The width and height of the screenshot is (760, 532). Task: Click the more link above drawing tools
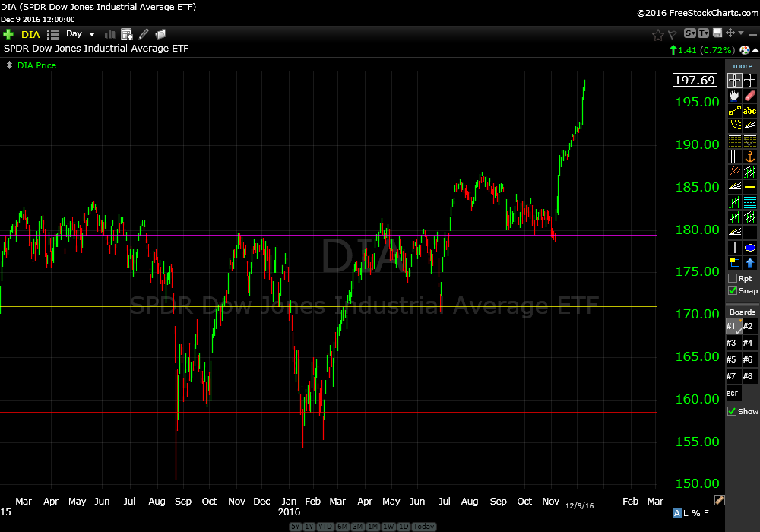coord(743,66)
